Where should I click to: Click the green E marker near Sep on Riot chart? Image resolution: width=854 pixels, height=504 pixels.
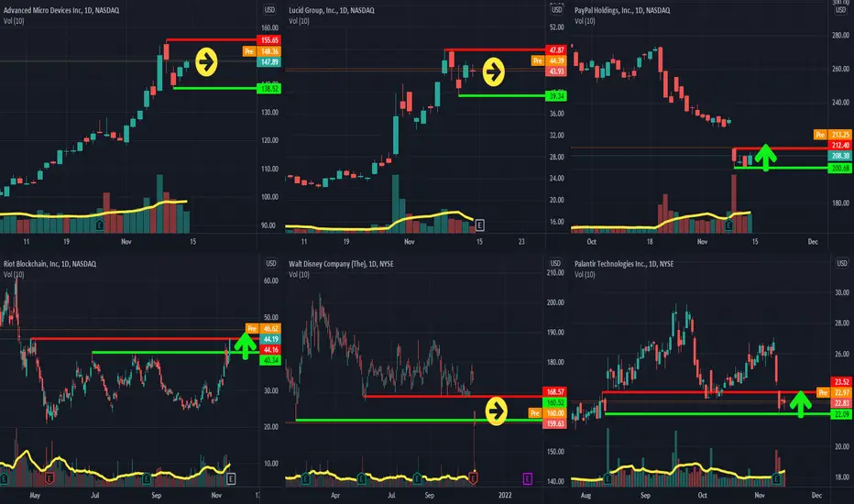coord(146,478)
